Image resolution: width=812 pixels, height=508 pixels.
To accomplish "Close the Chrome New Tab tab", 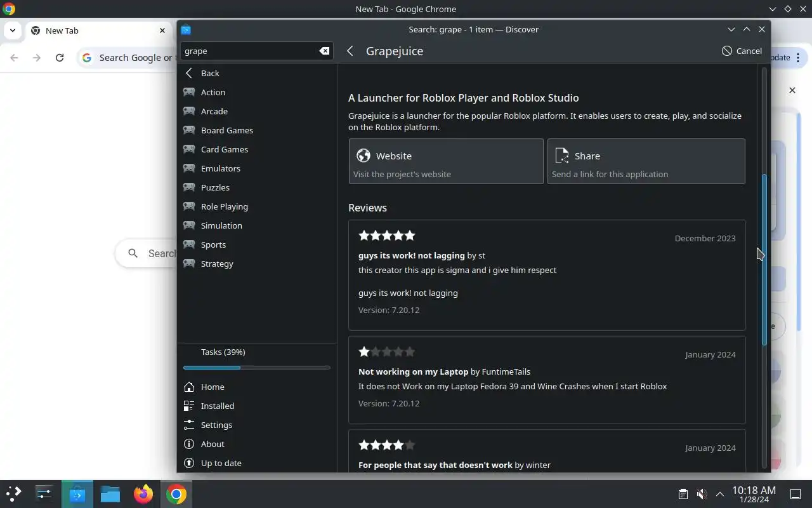I will click(162, 30).
